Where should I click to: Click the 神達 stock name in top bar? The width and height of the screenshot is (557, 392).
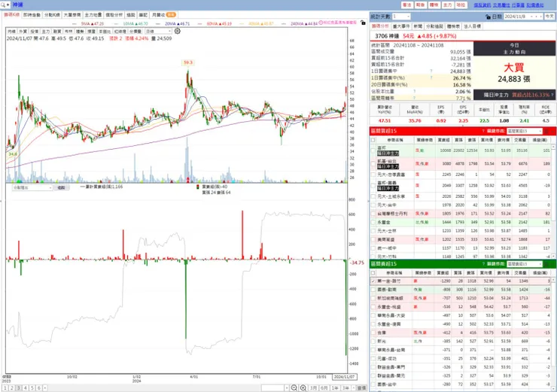(x=17, y=5)
